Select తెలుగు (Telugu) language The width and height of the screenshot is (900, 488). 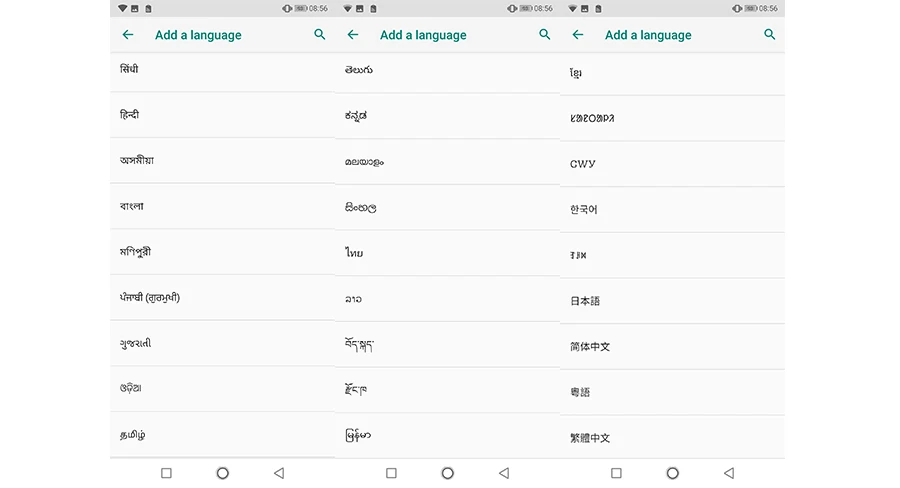(x=448, y=72)
